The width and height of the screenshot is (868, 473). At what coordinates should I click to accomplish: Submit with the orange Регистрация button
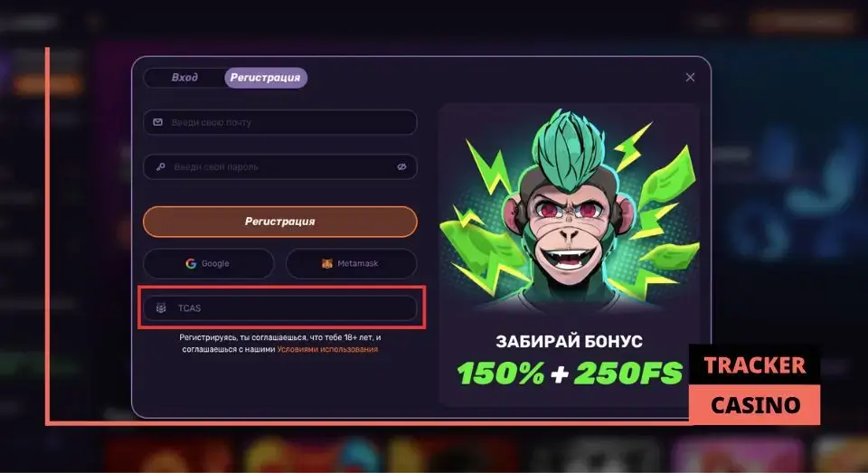point(280,222)
